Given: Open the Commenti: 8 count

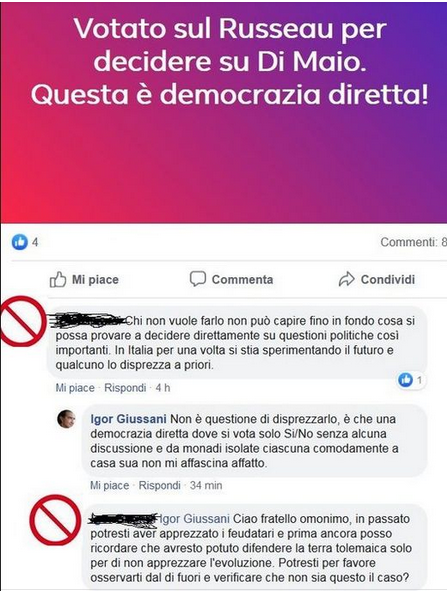Looking at the screenshot, I should (x=413, y=242).
